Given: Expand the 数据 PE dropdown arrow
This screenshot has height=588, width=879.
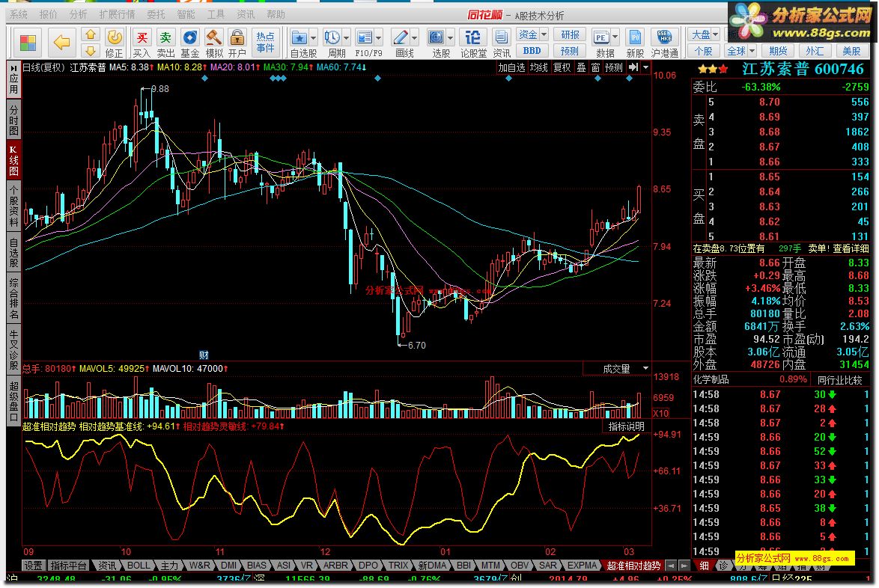Looking at the screenshot, I should [615, 38].
